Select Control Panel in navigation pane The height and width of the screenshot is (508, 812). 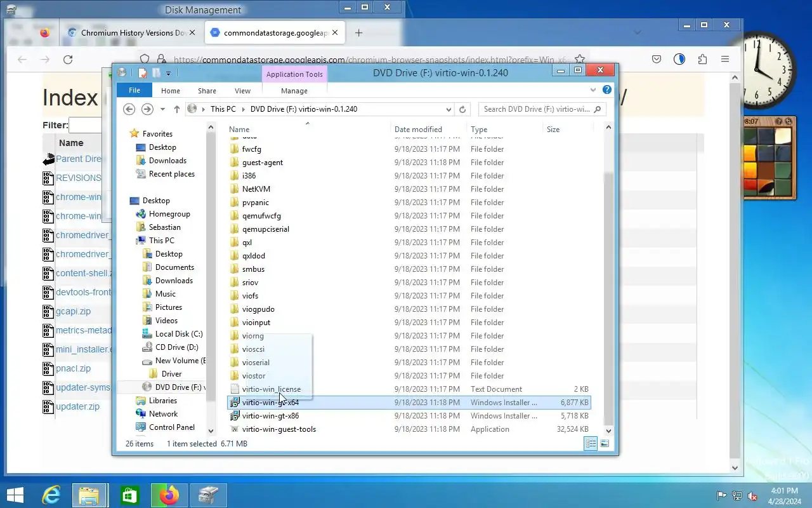[172, 427]
